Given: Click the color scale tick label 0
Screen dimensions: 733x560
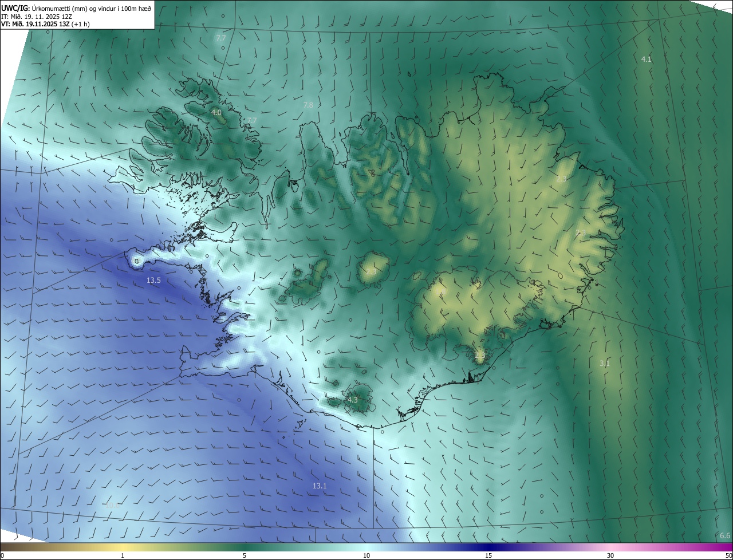Looking at the screenshot, I should tap(2, 556).
